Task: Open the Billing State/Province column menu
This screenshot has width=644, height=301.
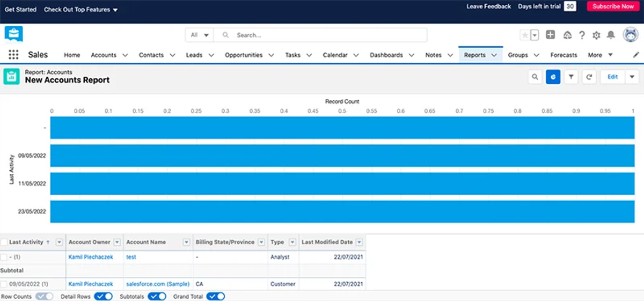Action: click(261, 242)
